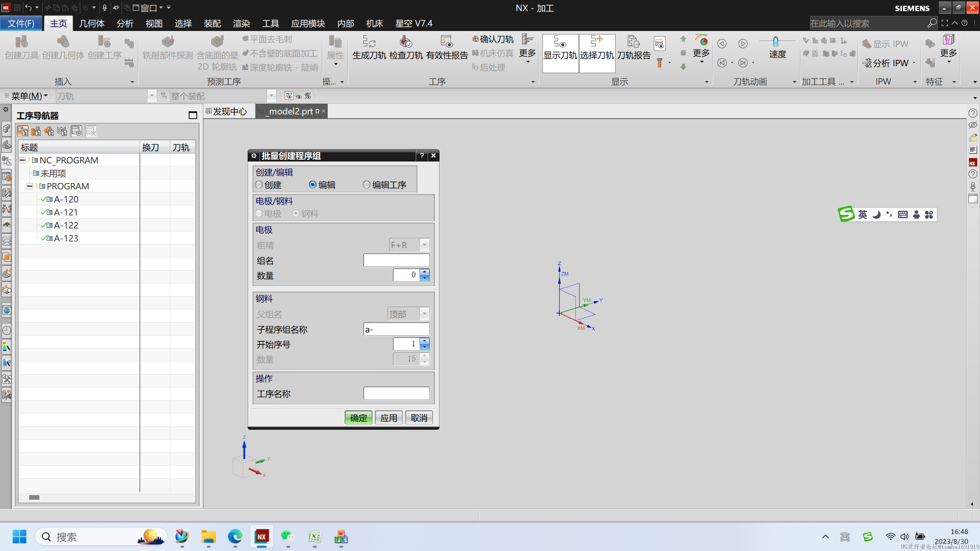Click the undo arrow in quick access toolbar
This screenshot has width=980, height=551.
28,8
